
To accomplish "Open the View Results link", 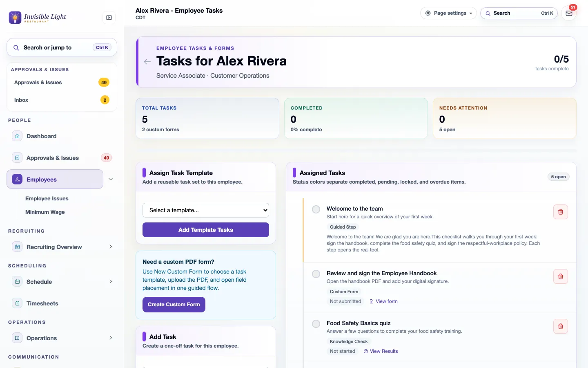I will pos(381,351).
